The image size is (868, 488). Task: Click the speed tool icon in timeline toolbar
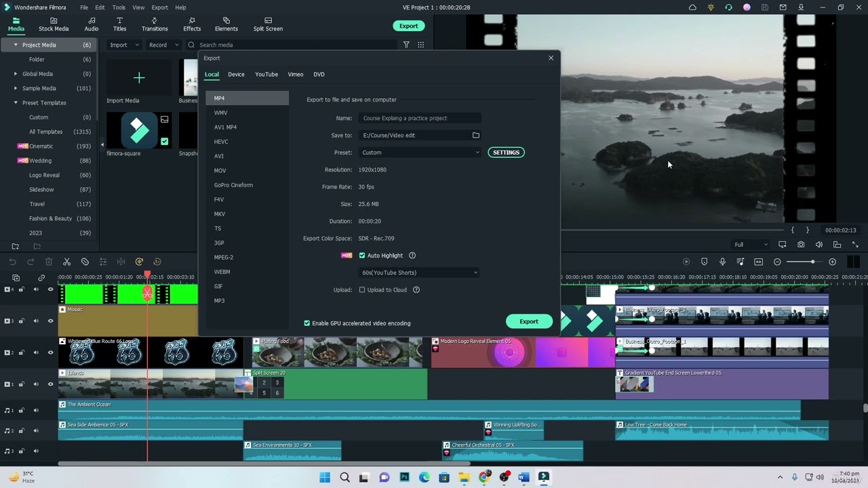(139, 262)
